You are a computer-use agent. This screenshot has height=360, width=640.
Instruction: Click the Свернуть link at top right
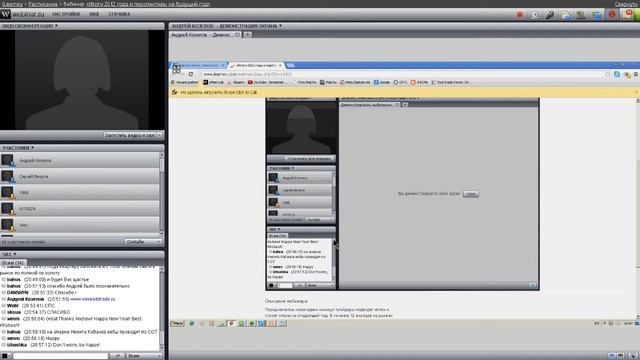(627, 4)
